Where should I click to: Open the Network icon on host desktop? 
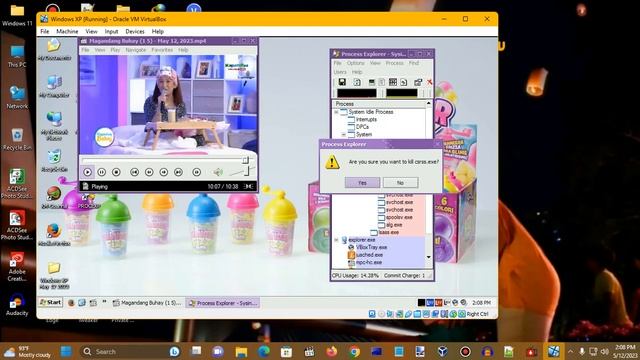tap(17, 98)
